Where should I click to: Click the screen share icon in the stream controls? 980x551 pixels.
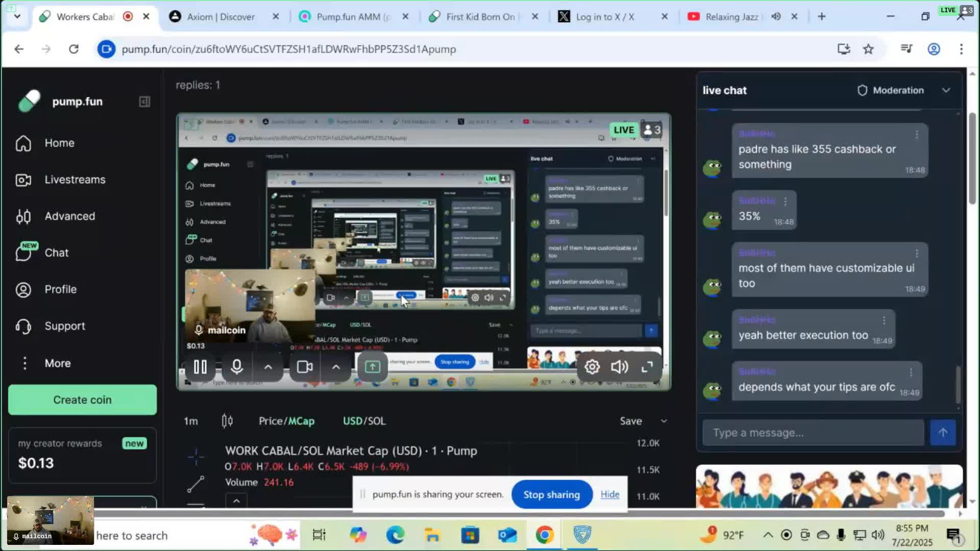[x=372, y=367]
